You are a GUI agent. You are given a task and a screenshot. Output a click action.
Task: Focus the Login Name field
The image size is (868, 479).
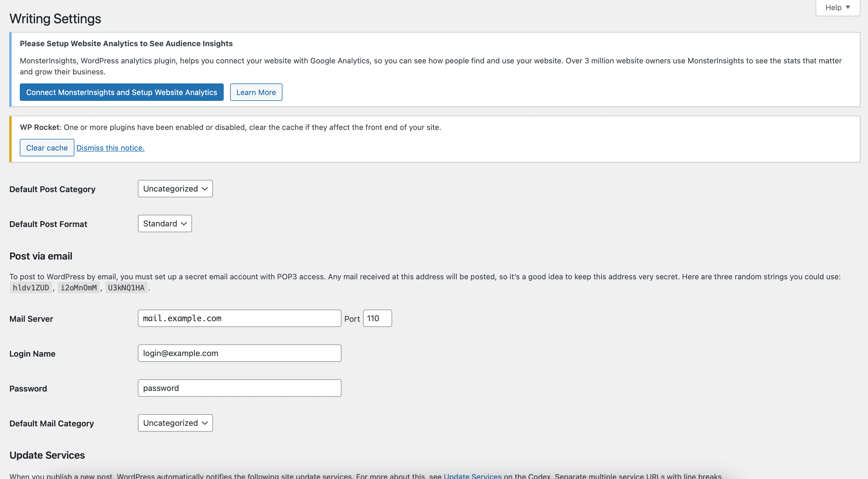[239, 353]
